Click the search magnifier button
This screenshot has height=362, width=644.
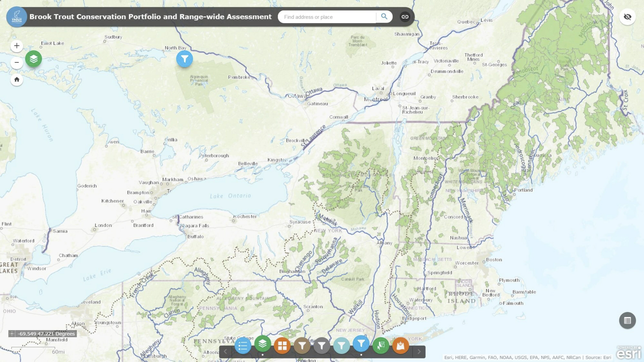[384, 17]
